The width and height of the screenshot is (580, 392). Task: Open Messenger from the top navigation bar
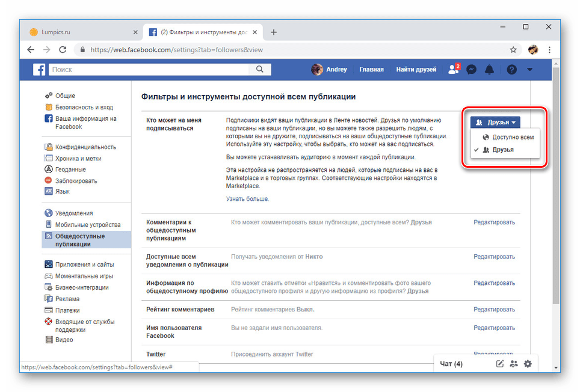471,69
